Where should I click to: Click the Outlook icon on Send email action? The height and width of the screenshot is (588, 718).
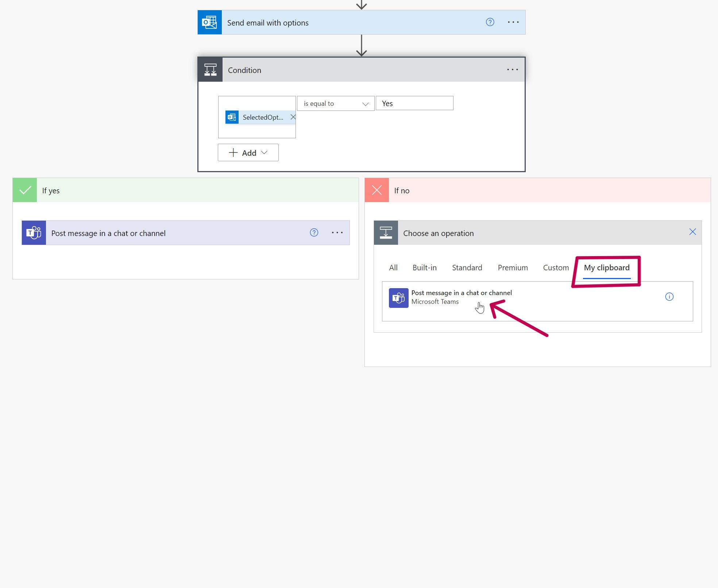209,23
